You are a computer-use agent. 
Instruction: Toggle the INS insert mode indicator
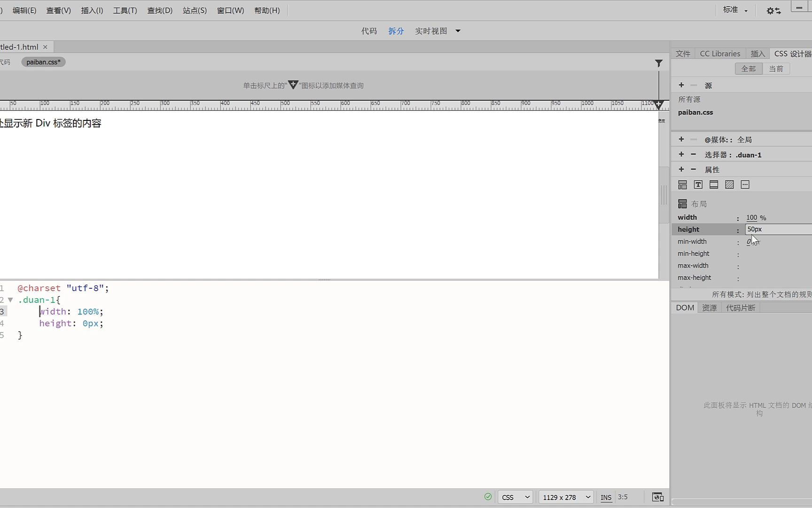pyautogui.click(x=606, y=497)
